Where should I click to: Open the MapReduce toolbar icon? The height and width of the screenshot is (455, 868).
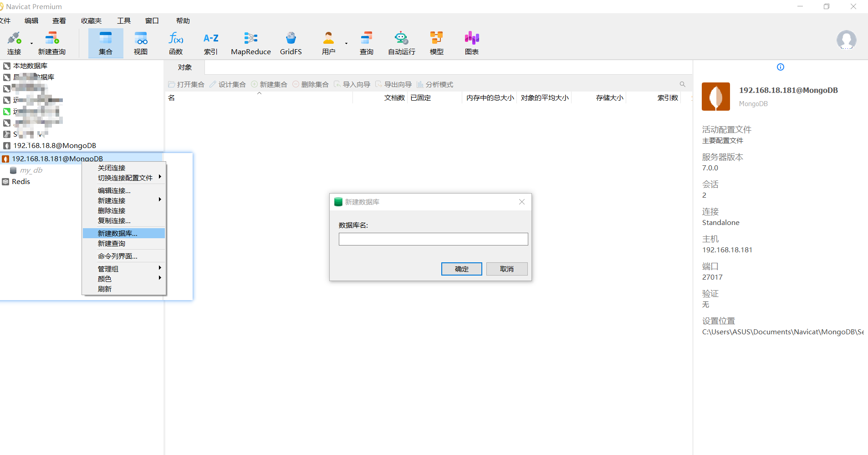pos(251,43)
